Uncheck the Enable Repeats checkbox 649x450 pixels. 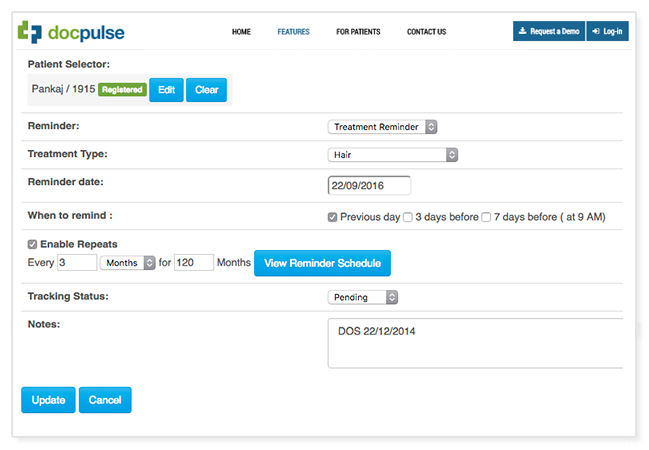[x=32, y=244]
